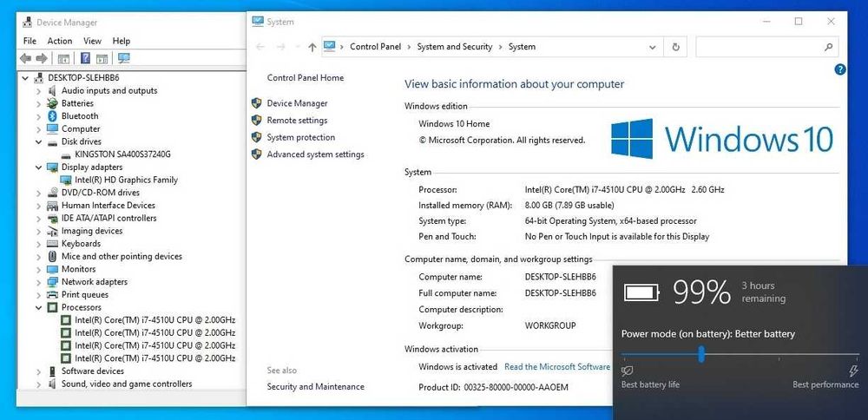Viewport: 868px width, 420px height.
Task: Click the shield icon beside Advanced system settings
Action: (256, 154)
